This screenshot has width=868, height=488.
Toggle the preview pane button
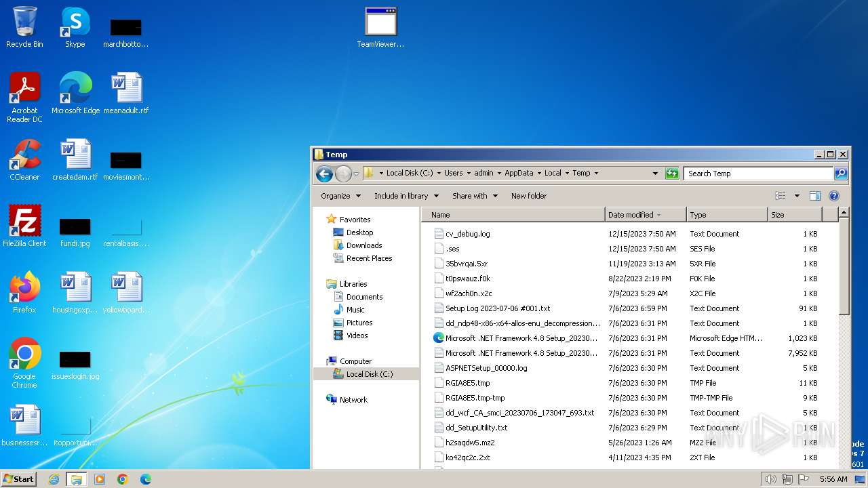tap(815, 196)
